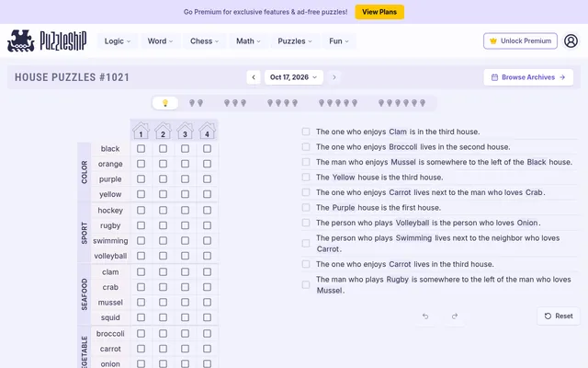This screenshot has width=588, height=368.
Task: Click the house 1 column icon
Action: (x=141, y=131)
